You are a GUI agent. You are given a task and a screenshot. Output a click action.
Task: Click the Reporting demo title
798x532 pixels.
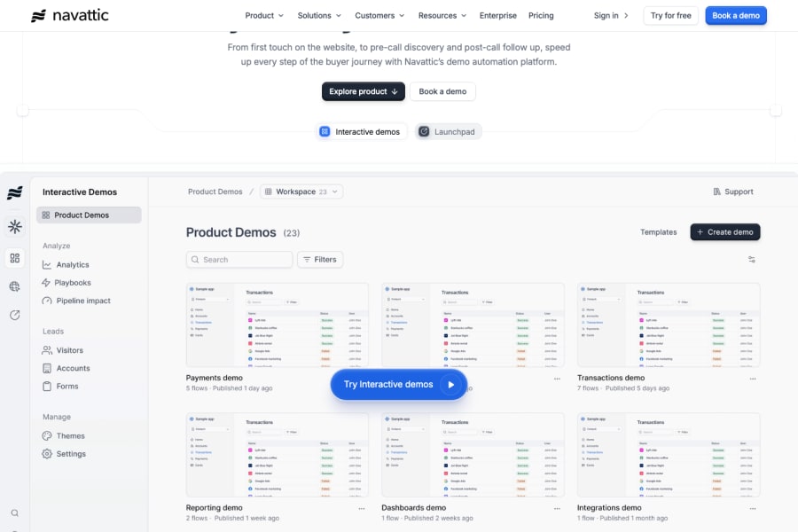215,507
